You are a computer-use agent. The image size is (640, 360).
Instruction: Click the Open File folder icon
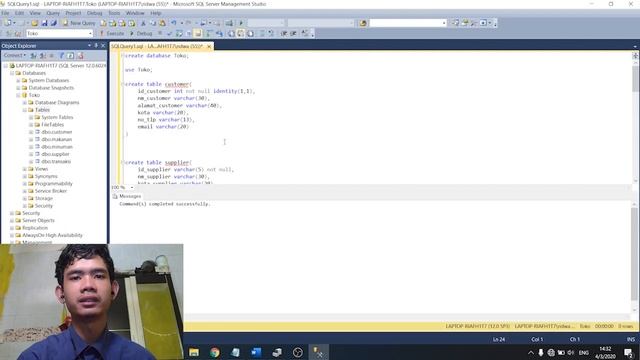click(35, 23)
